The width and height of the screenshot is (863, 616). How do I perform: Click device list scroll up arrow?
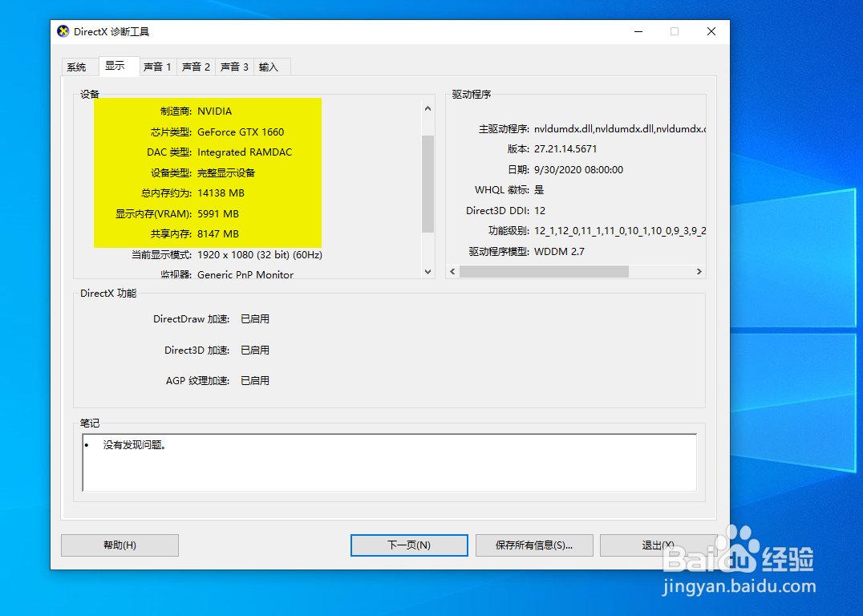(x=427, y=108)
